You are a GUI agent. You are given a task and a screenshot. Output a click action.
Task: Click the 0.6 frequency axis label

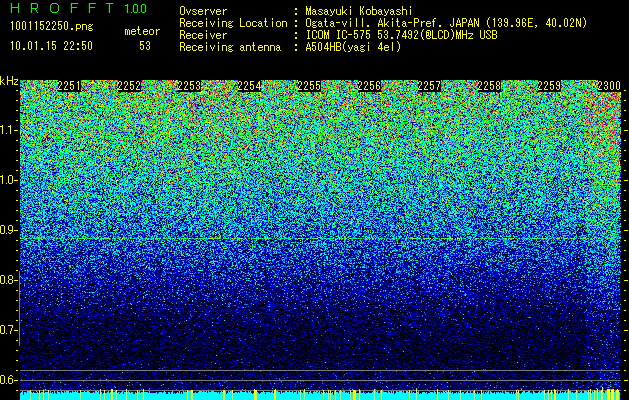[x=8, y=380]
